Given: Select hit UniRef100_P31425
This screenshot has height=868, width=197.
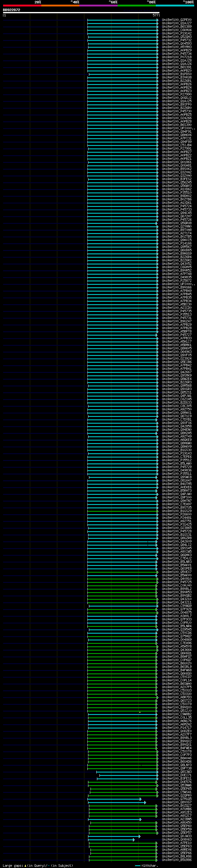Looking at the screenshot, I should (177, 524).
